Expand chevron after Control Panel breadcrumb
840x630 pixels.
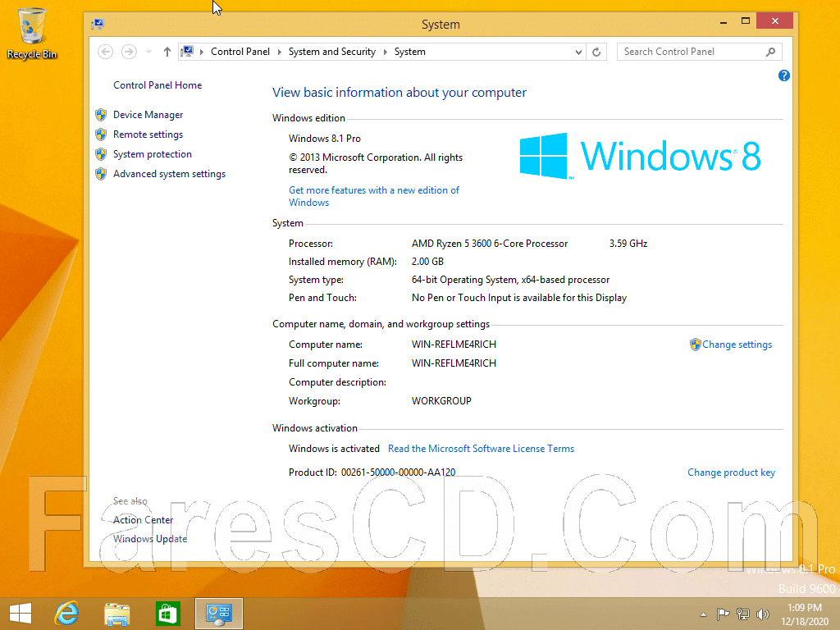(279, 52)
